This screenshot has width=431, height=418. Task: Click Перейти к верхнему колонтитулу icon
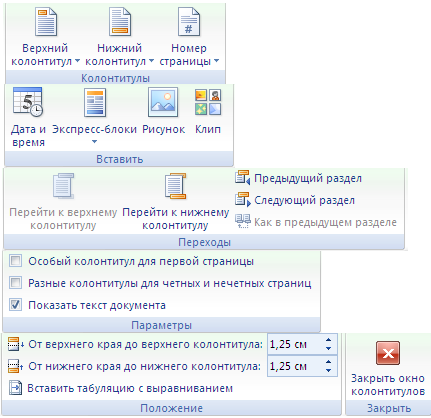point(63,186)
